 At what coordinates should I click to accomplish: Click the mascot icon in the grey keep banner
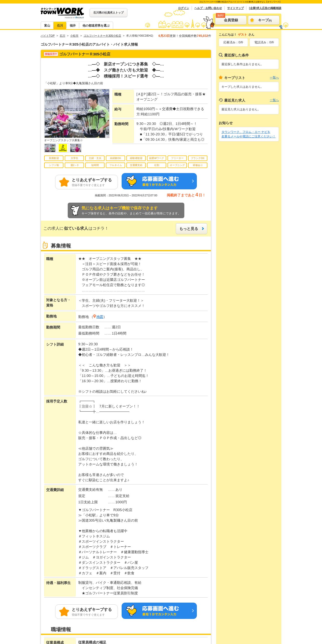(75, 210)
